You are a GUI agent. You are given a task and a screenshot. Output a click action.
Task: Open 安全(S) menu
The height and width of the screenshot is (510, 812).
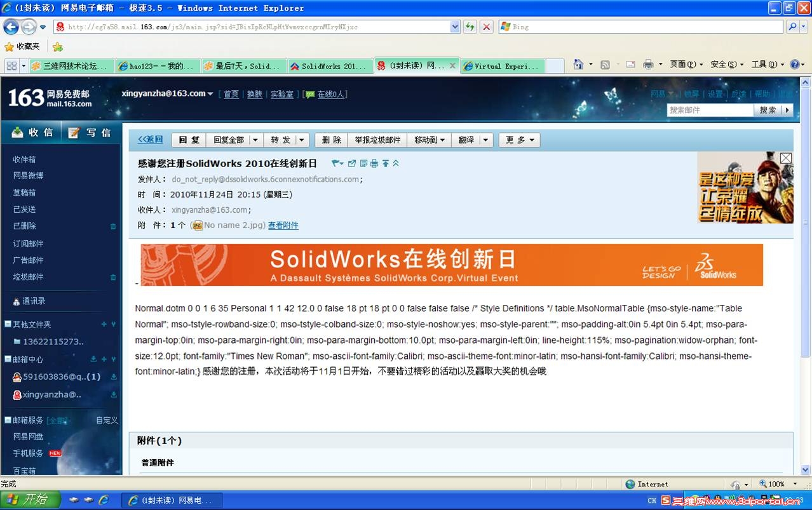(727, 64)
